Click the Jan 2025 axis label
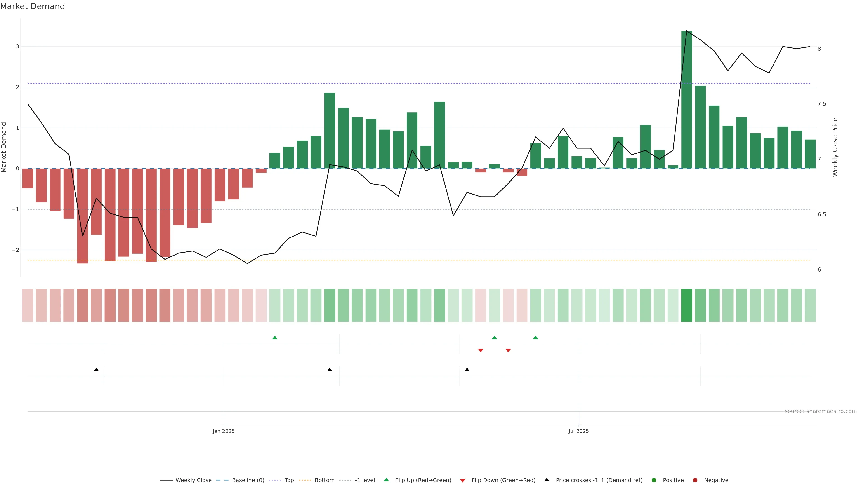The height and width of the screenshot is (488, 868). click(x=223, y=432)
